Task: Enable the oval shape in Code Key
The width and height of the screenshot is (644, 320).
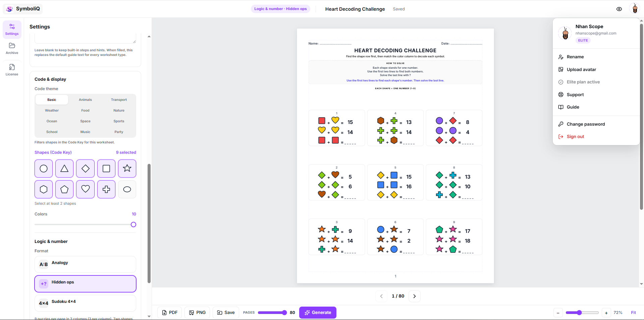Action: [127, 189]
